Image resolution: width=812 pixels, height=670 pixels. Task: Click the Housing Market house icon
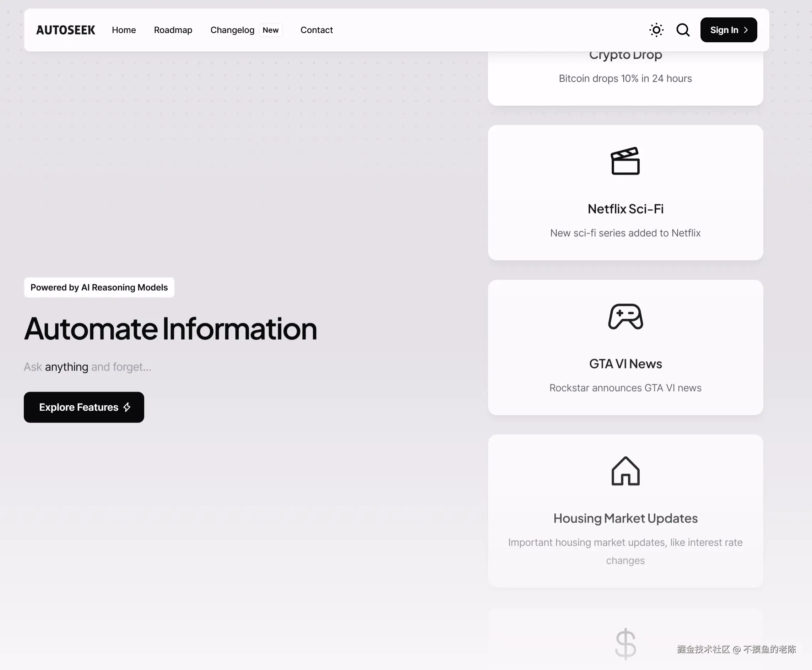coord(625,471)
